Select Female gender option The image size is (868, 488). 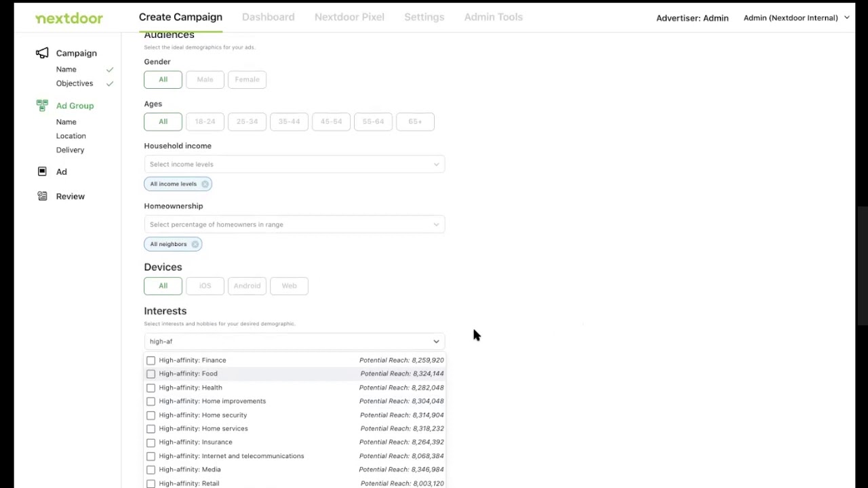click(x=247, y=79)
